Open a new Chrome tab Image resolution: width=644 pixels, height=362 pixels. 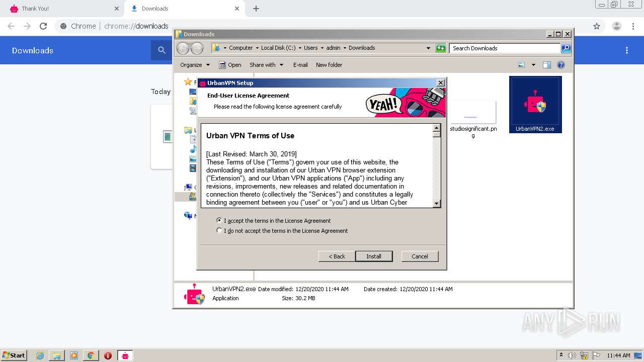[x=256, y=9]
